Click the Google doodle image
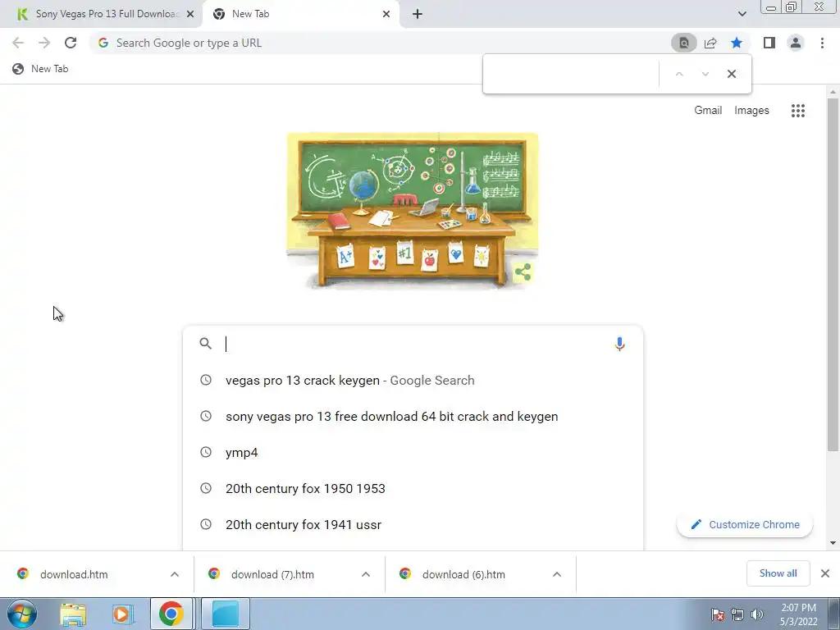Viewport: 840px width, 630px height. coord(412,211)
